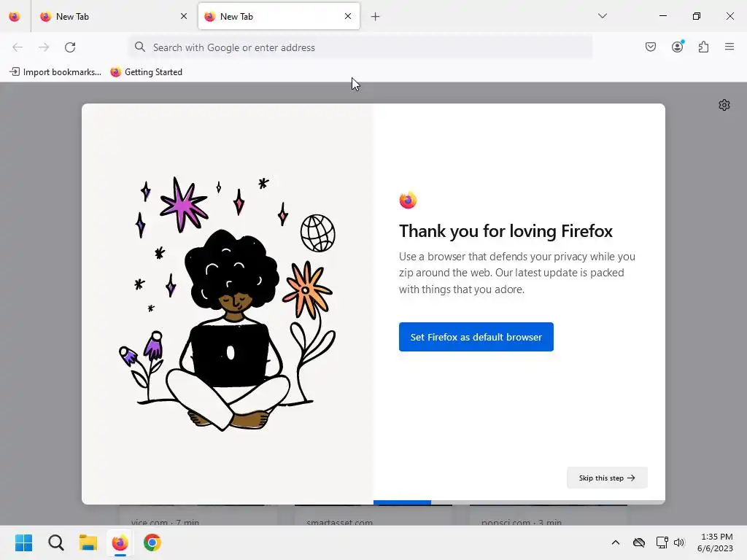Click the Firefox logo above the heading

point(408,200)
